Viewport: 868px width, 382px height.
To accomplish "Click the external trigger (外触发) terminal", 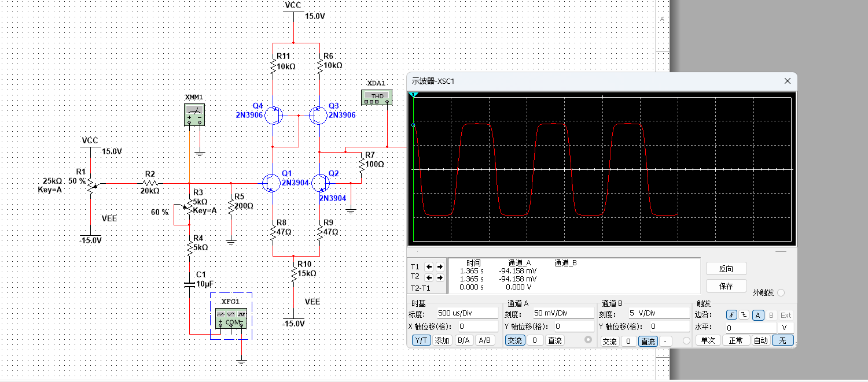I will tap(781, 292).
